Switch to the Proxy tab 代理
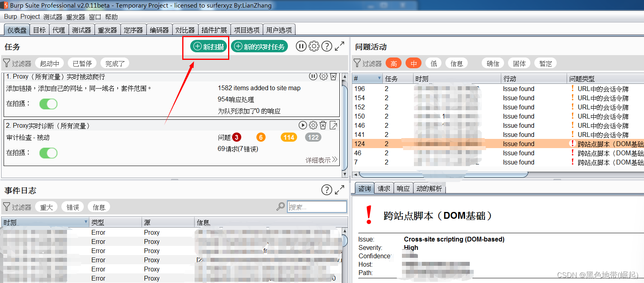 click(x=59, y=30)
